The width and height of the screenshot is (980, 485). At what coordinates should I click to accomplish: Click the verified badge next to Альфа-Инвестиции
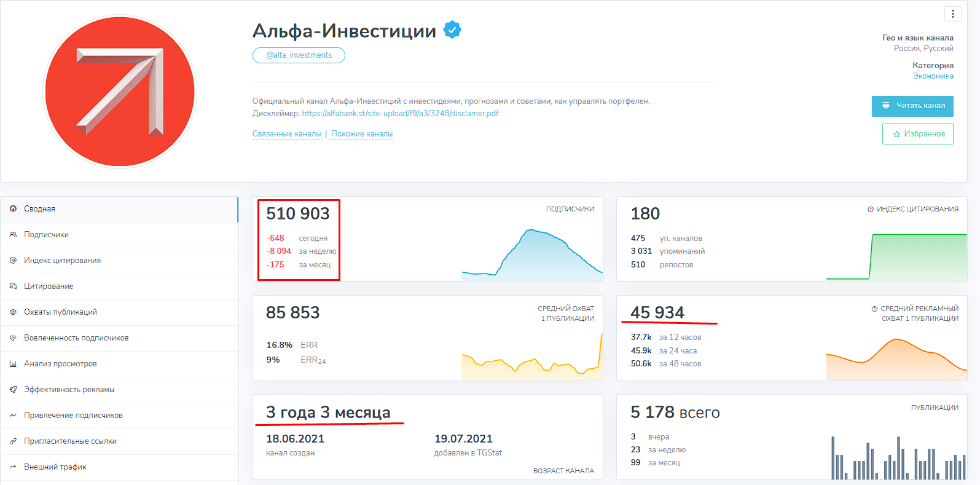pyautogui.click(x=452, y=30)
